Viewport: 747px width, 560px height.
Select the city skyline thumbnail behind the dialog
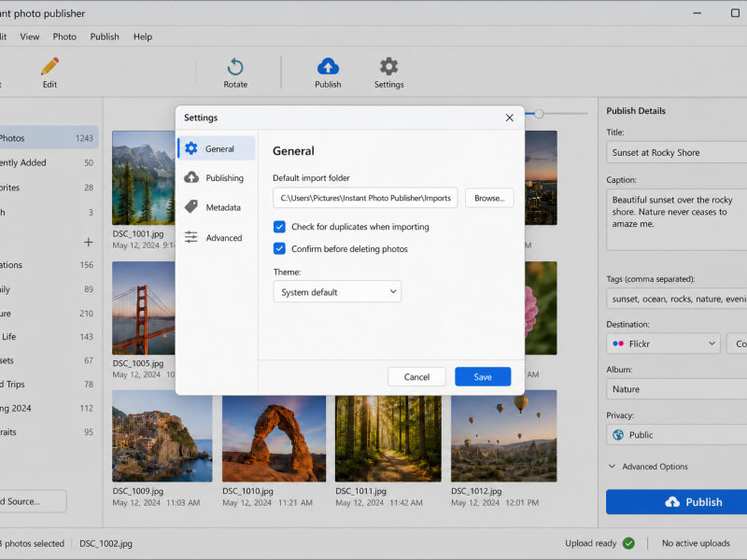(x=541, y=177)
